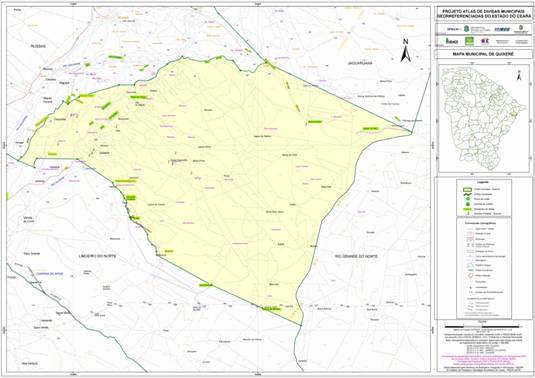The width and height of the screenshot is (535, 378).
Task: Click the Mapa Municipal de Quixeré title
Action: click(x=483, y=54)
